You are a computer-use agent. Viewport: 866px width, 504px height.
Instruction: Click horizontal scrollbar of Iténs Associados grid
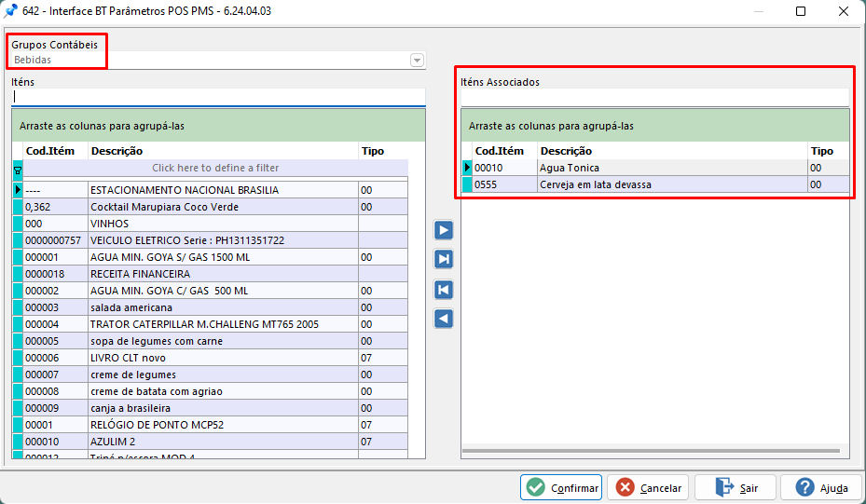tap(652, 451)
